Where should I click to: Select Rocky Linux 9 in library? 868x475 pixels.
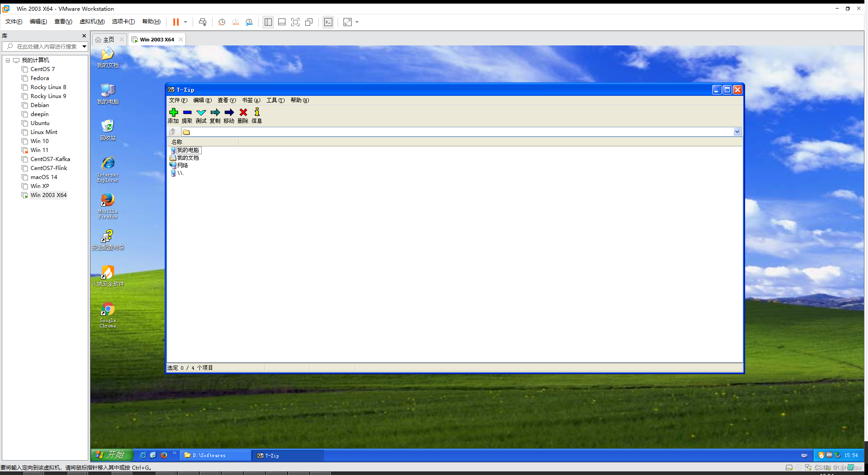point(48,96)
